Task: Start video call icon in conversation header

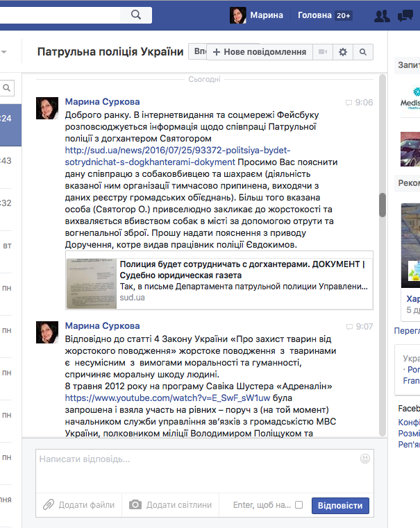Action: pos(323,52)
